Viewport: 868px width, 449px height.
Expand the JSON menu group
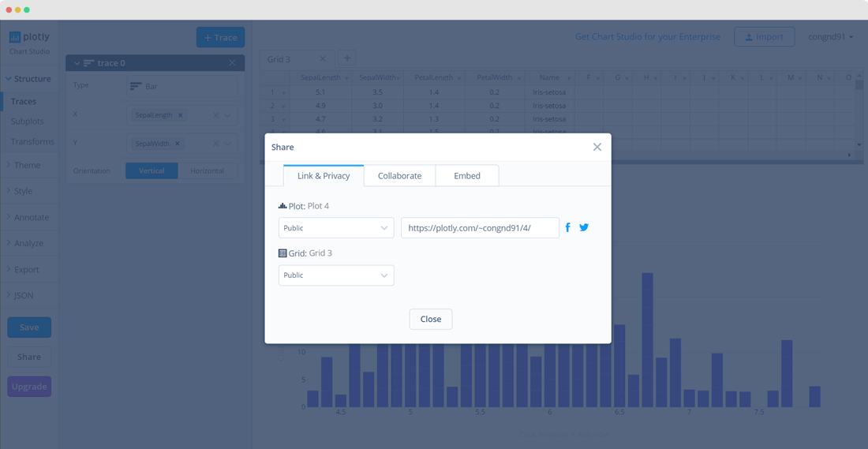coord(28,296)
